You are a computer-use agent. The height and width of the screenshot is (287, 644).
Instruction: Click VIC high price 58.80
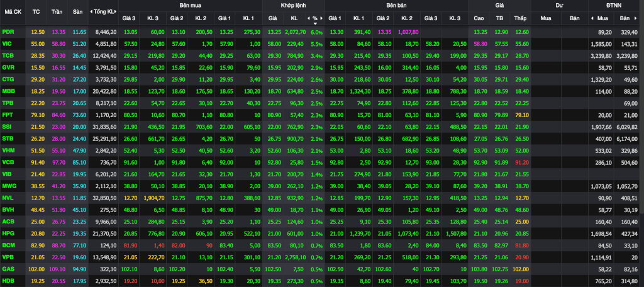coord(480,43)
